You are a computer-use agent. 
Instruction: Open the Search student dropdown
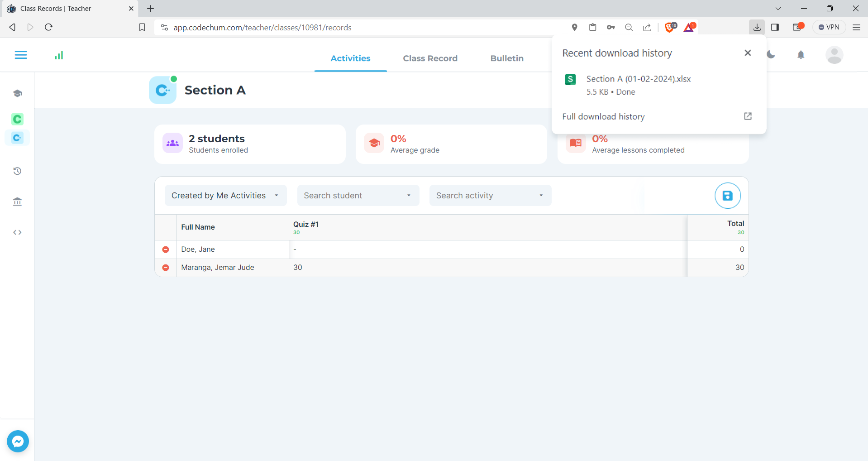pyautogui.click(x=358, y=196)
